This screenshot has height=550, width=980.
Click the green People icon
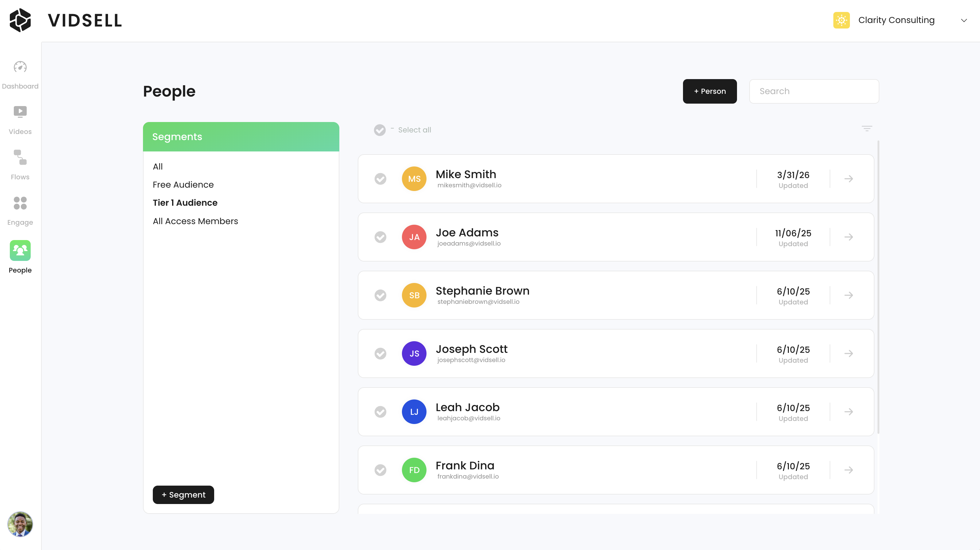20,250
